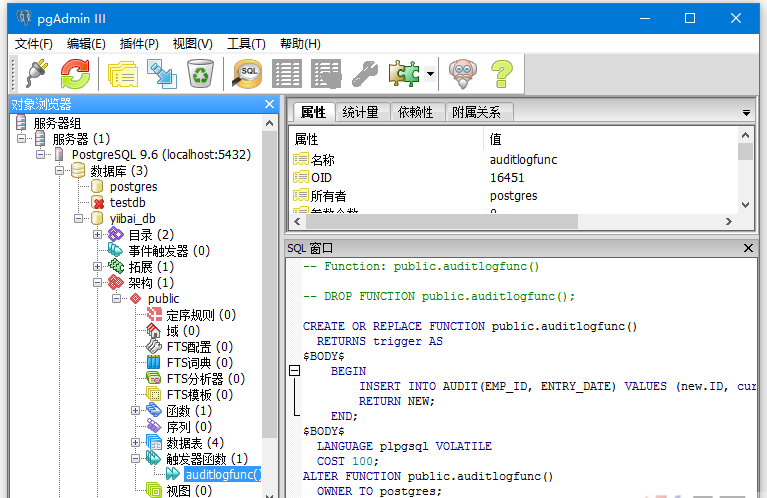Expand the 拓展 (1) node
767x498 pixels.
pos(97,267)
